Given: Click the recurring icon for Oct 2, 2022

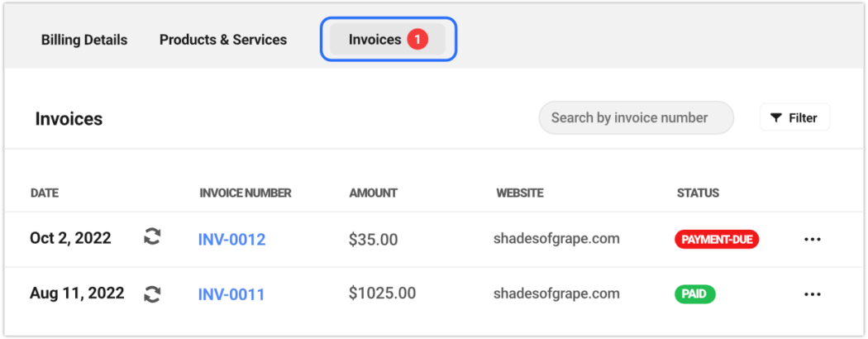Looking at the screenshot, I should click(152, 237).
